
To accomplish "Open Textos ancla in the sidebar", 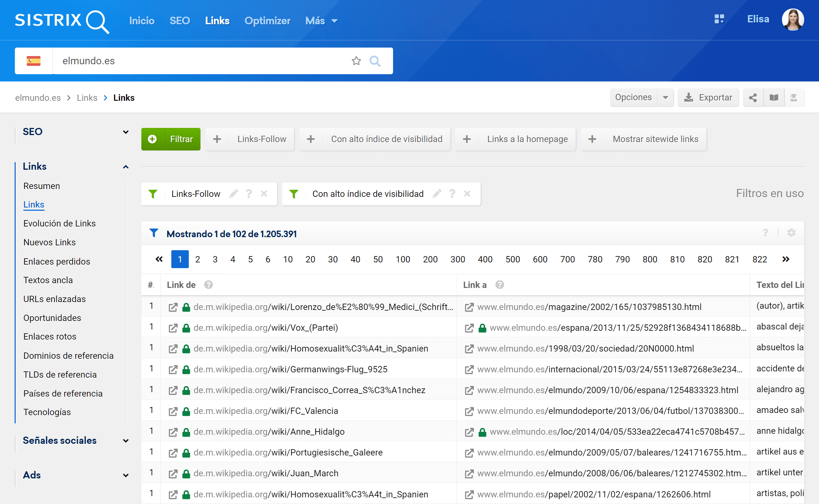I will pyautogui.click(x=48, y=280).
